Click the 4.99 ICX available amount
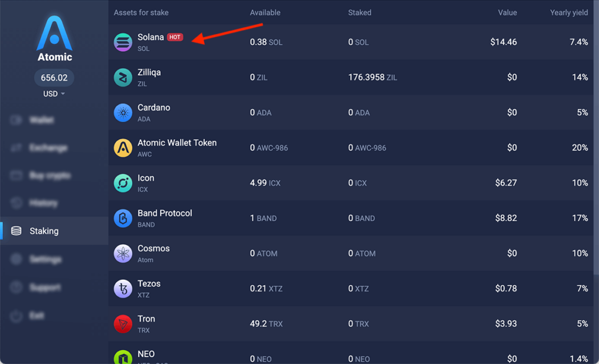Image resolution: width=599 pixels, height=364 pixels. (265, 183)
